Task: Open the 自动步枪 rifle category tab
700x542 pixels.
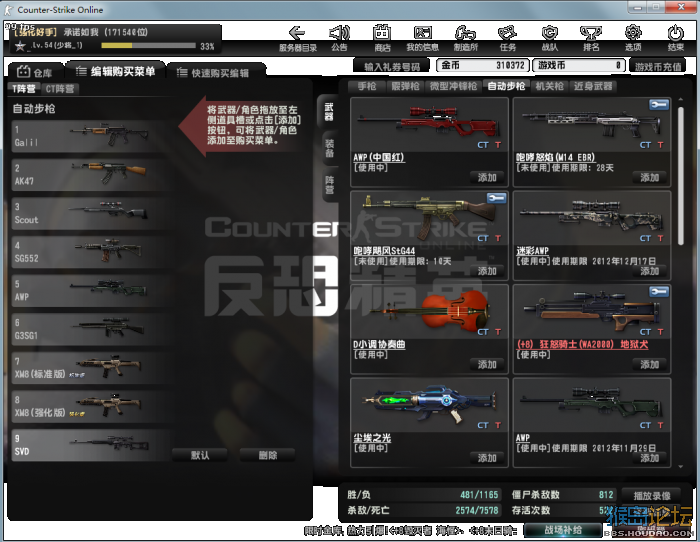Action: point(506,86)
